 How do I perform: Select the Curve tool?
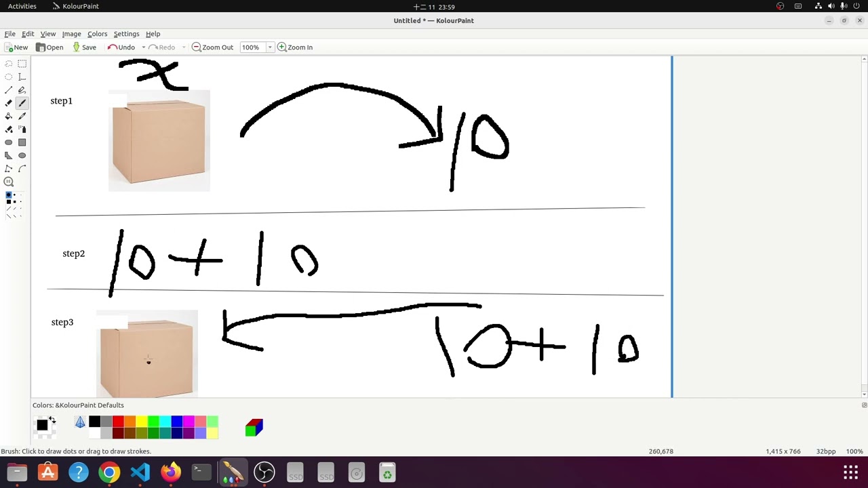22,168
